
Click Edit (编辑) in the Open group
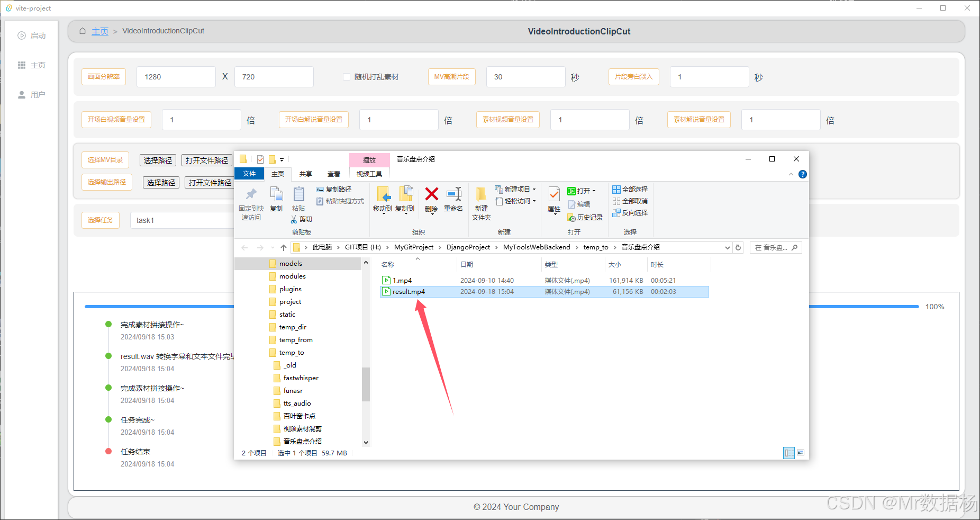[x=579, y=204]
